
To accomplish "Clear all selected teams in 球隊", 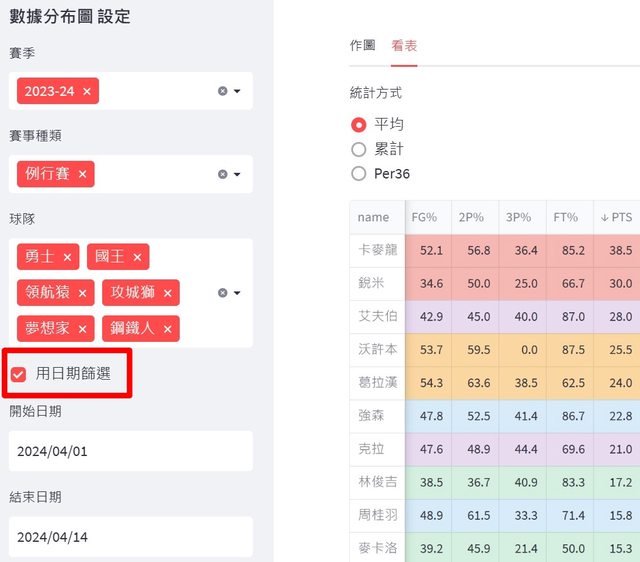I will pos(222,293).
